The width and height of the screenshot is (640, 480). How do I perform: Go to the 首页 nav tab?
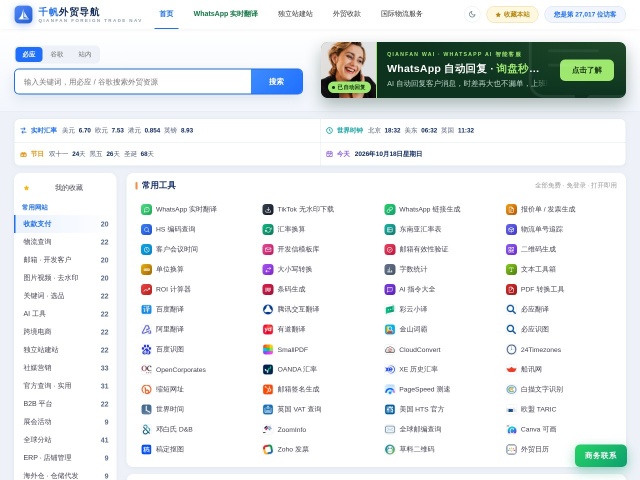click(166, 14)
